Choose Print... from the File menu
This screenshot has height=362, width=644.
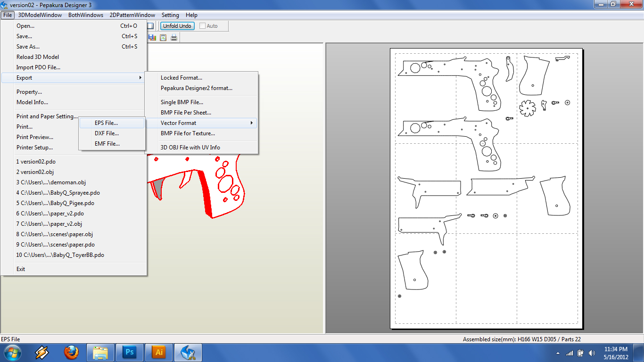(25, 127)
